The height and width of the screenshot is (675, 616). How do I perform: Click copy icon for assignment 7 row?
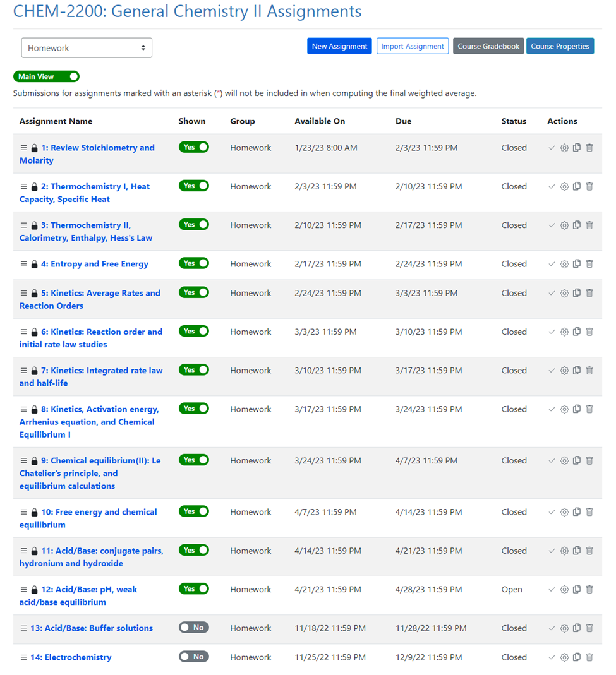click(x=577, y=371)
